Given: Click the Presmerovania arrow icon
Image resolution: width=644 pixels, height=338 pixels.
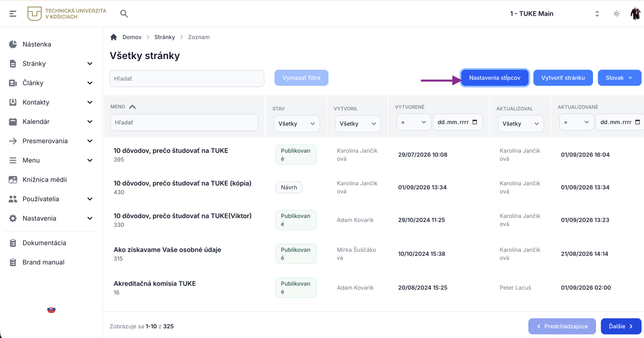Looking at the screenshot, I should (13, 141).
